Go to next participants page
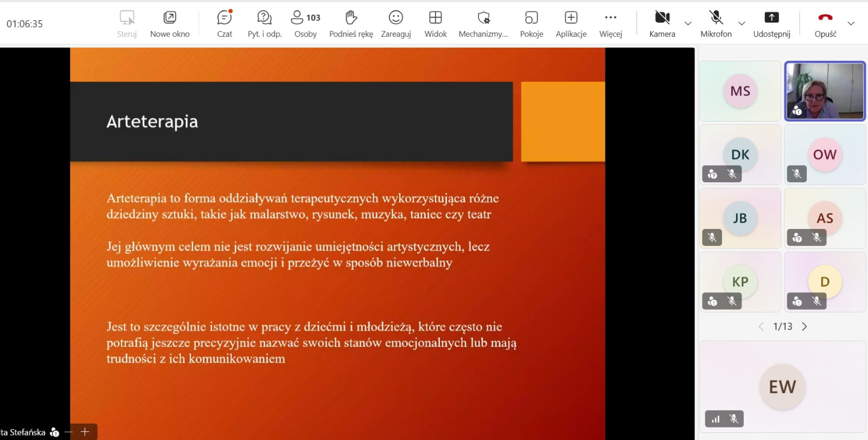Image resolution: width=868 pixels, height=440 pixels. (x=805, y=327)
